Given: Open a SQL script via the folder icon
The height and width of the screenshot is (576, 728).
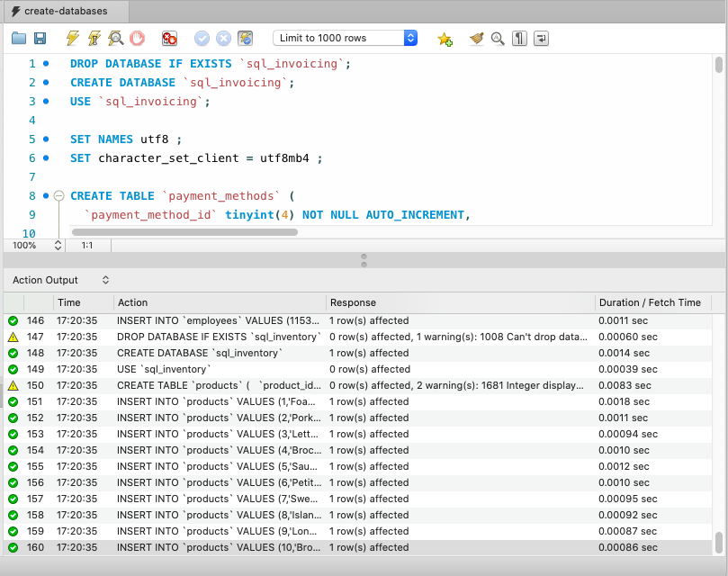Looking at the screenshot, I should click(x=19, y=38).
